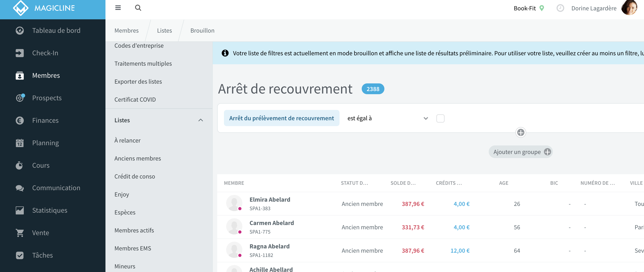This screenshot has width=644, height=272.
Task: Click the Statistiques chart icon
Action: point(20,210)
